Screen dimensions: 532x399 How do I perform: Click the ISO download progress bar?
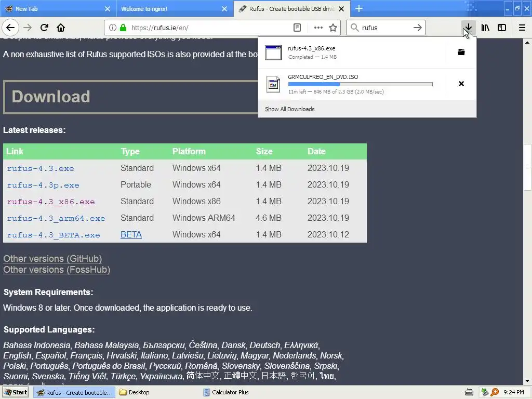[x=361, y=84]
